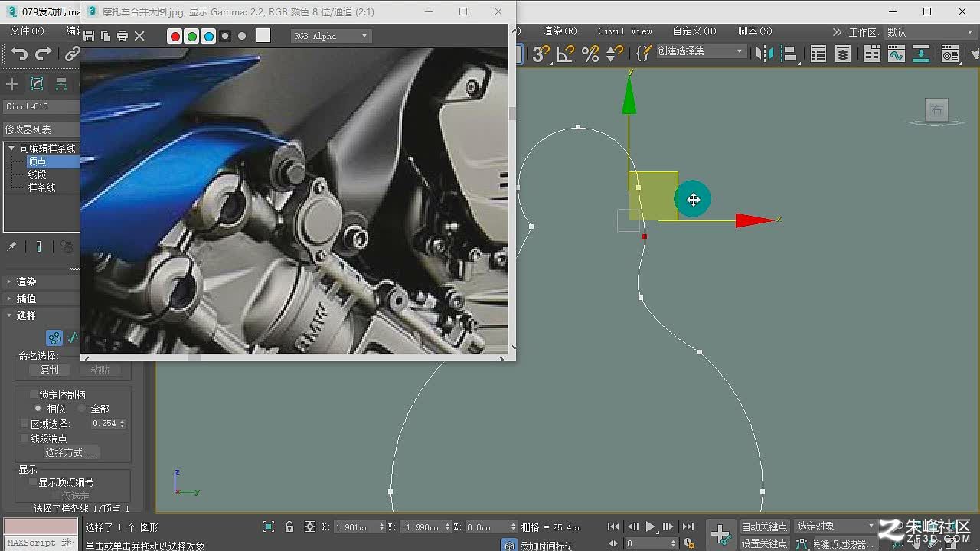Open the 工作区 默认 workspace dropdown

tap(931, 32)
